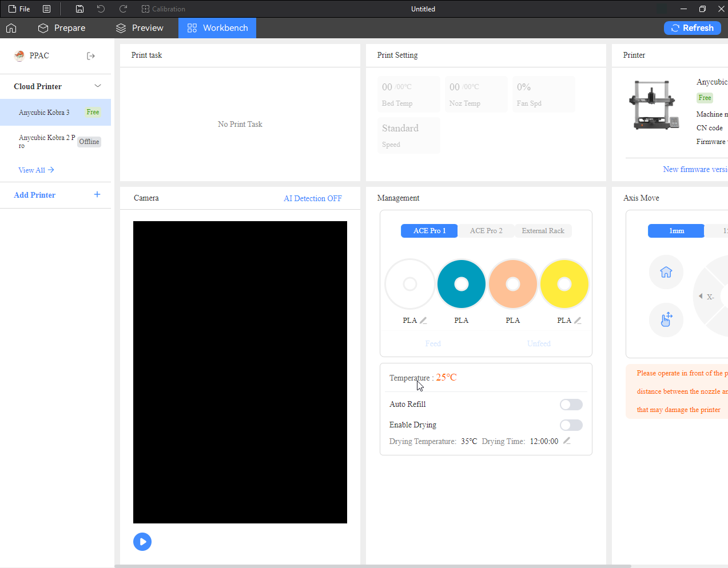
Task: Click the Add Printer label
Action: (x=34, y=195)
